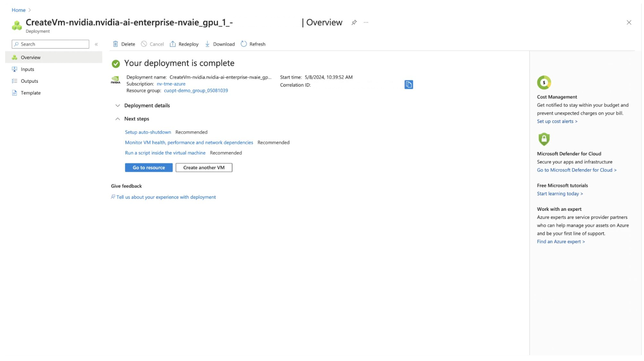Open the cuopt-demo_group_05081039 resource group link
Screen dimensions: 644x361
pos(196,91)
